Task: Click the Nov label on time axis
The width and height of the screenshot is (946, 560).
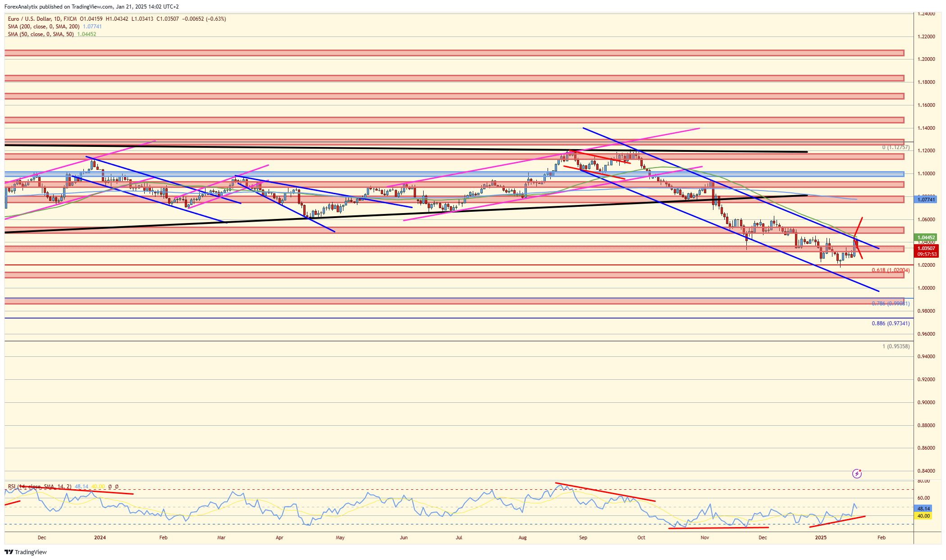Action: (705, 537)
